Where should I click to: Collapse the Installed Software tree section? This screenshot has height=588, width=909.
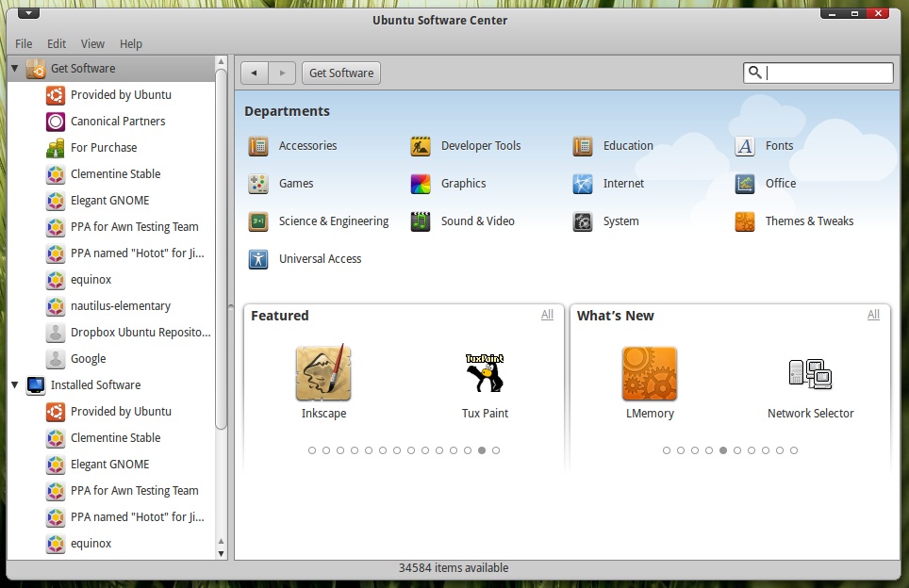tap(15, 385)
